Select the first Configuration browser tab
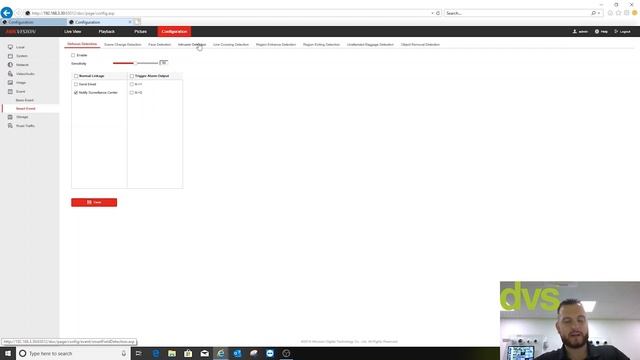 pos(33,22)
